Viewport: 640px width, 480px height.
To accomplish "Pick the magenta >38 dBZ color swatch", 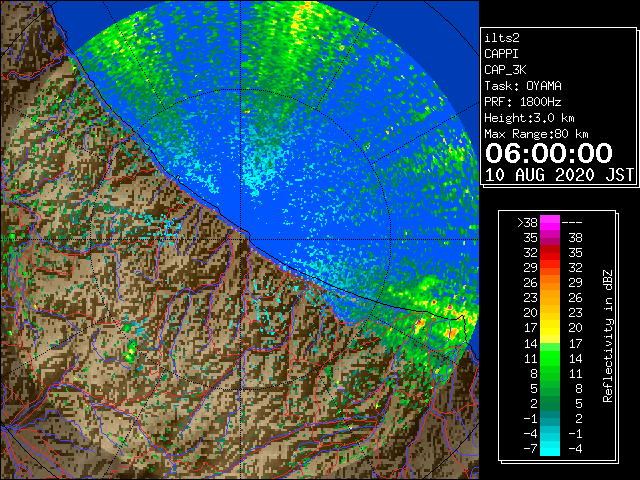I will [550, 223].
